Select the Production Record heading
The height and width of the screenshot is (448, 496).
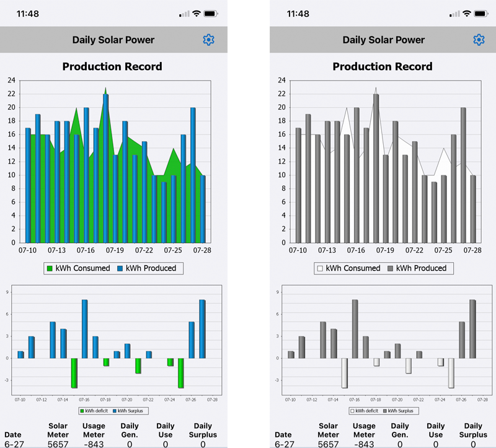coord(112,66)
